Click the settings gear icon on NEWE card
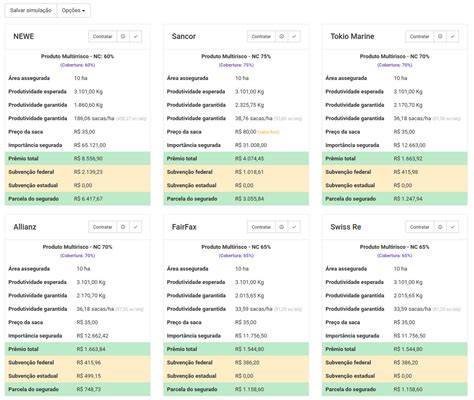Image resolution: width=474 pixels, height=400 pixels. point(123,36)
